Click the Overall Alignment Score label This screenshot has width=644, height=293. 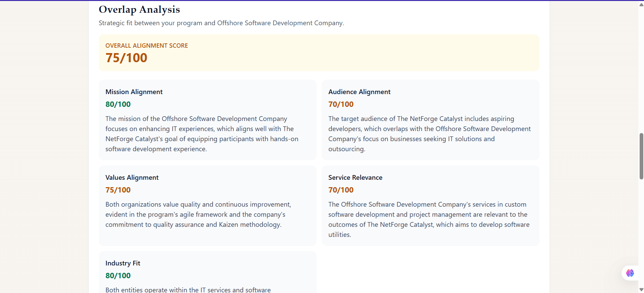pyautogui.click(x=147, y=46)
